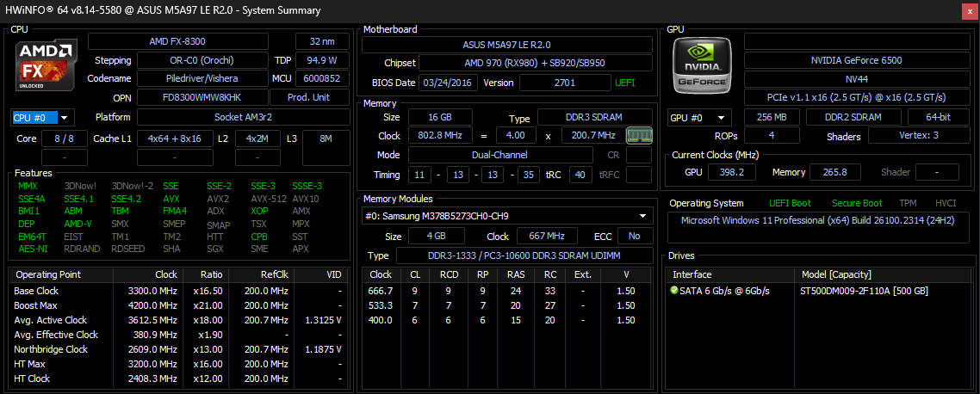Click the memory module icon beside 200.7 MHz
Image resolution: width=980 pixels, height=394 pixels.
pos(639,136)
